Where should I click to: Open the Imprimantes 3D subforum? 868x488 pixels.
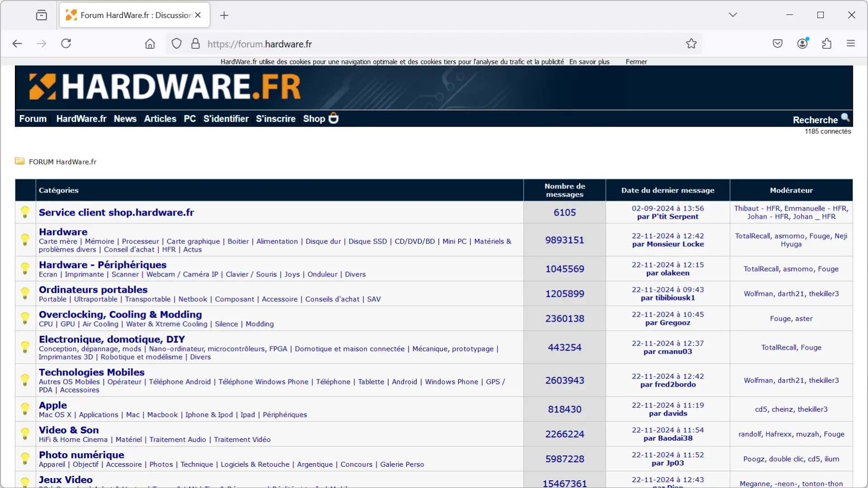point(66,357)
